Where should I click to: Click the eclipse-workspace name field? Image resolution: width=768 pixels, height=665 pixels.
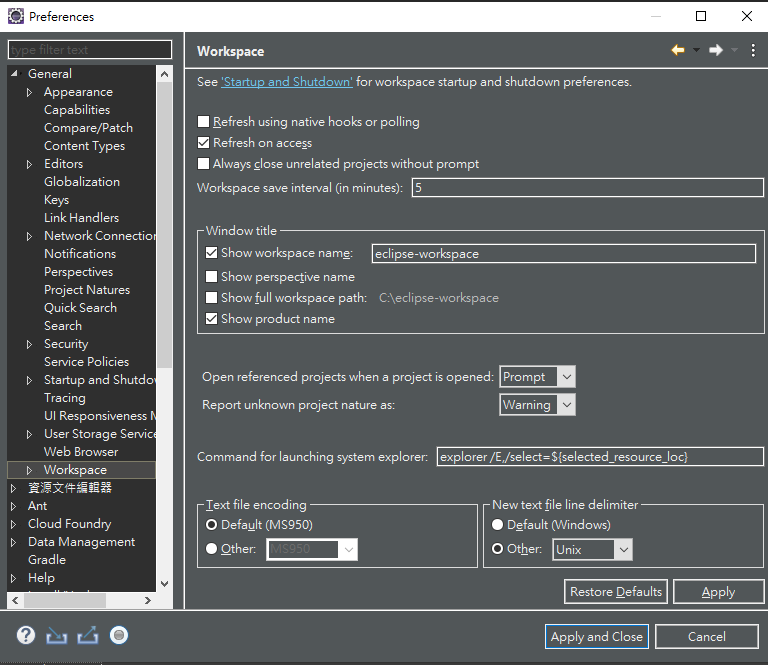[563, 254]
